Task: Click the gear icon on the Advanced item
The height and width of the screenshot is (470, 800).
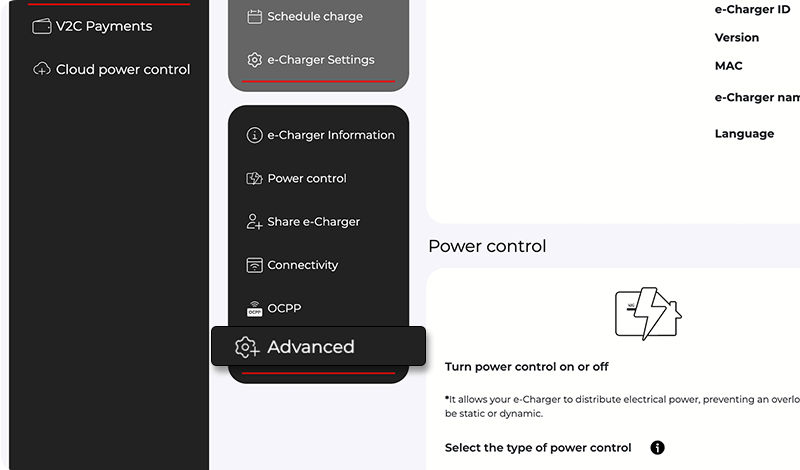Action: pos(246,347)
